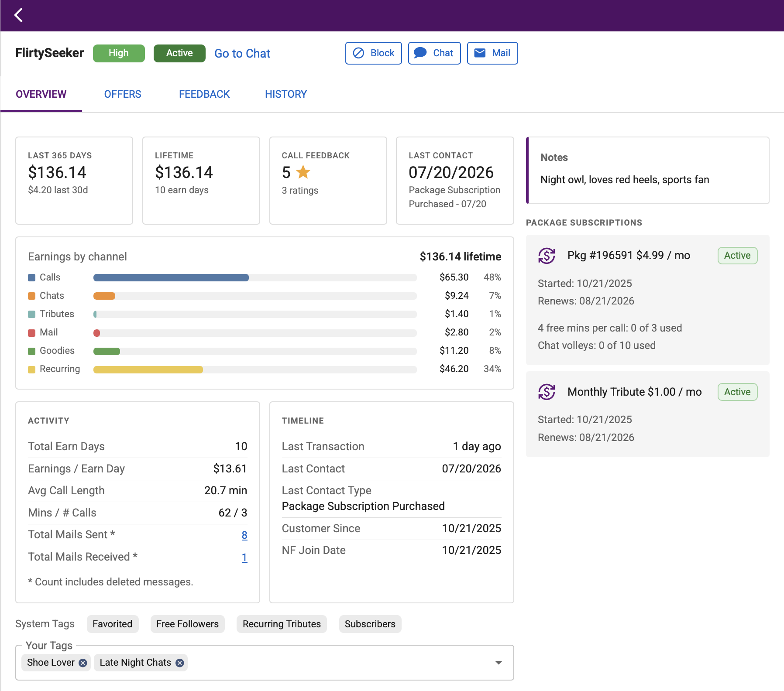Open the Total Mails Received count link
The image size is (784, 691).
click(x=244, y=558)
